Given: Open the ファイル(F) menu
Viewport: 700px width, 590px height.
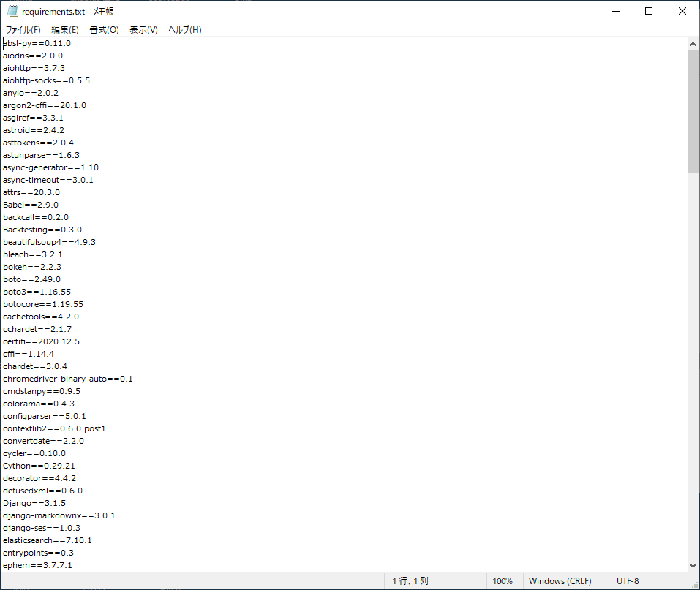Looking at the screenshot, I should tap(23, 30).
